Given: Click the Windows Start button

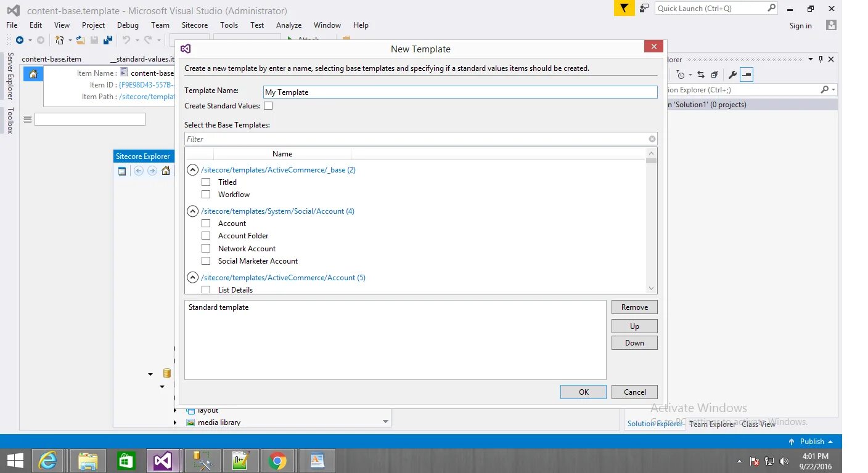Looking at the screenshot, I should point(15,461).
